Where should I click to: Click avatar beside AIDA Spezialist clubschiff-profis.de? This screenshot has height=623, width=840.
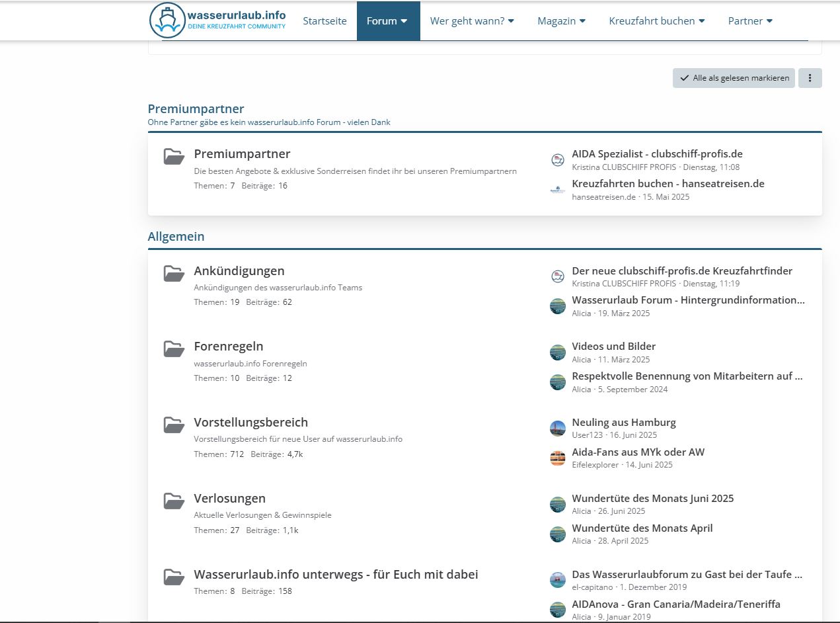(x=558, y=160)
